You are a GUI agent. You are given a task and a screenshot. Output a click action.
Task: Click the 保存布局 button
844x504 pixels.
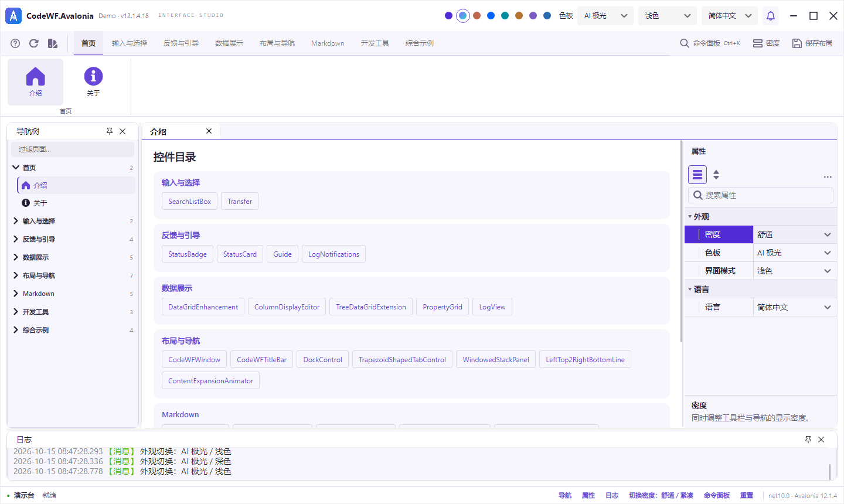(812, 43)
